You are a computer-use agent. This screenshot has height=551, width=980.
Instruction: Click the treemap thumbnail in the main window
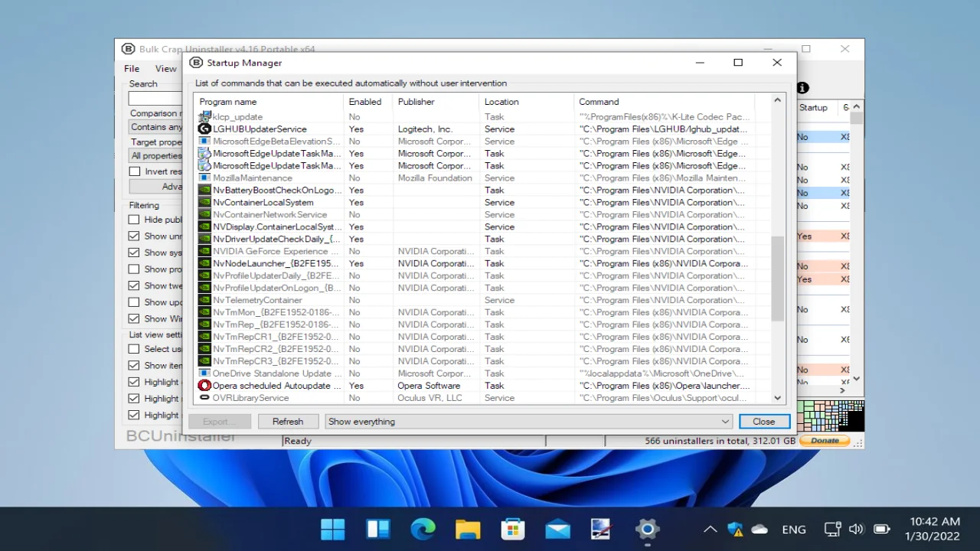coord(831,416)
